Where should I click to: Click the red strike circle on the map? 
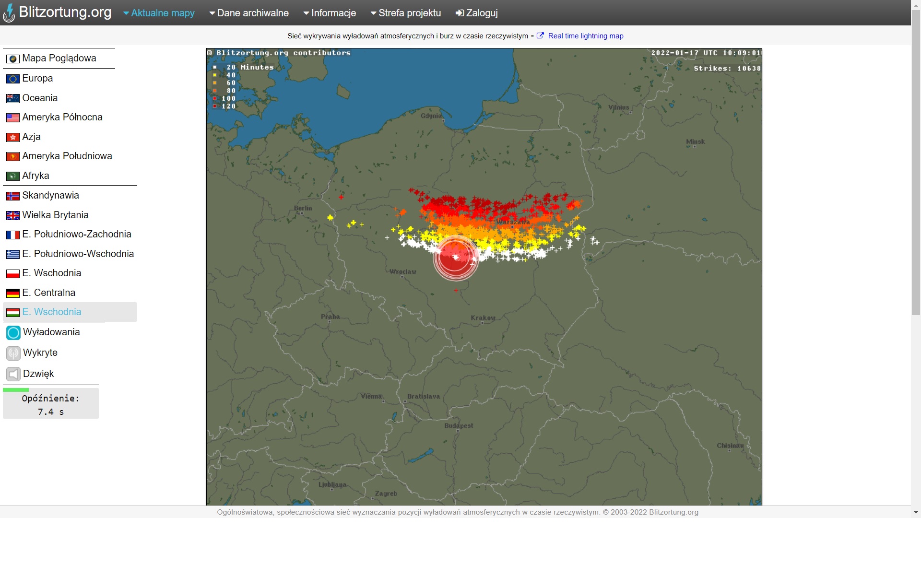coord(455,258)
